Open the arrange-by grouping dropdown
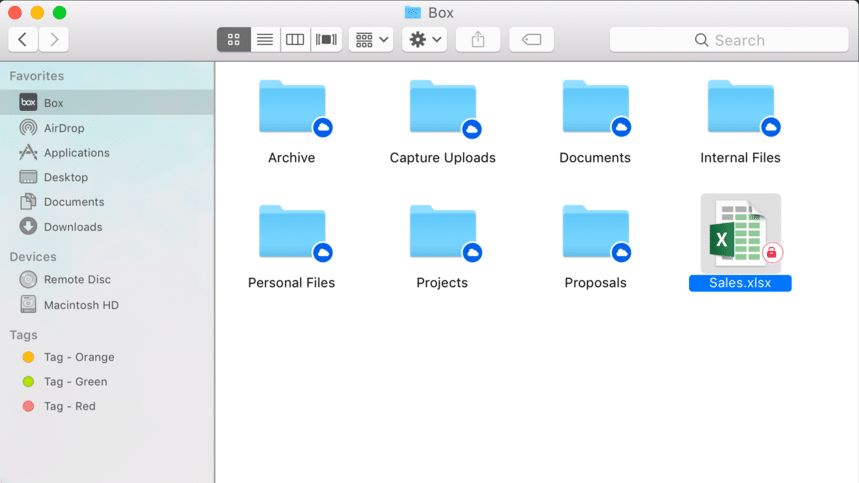Image resolution: width=859 pixels, height=483 pixels. (371, 39)
